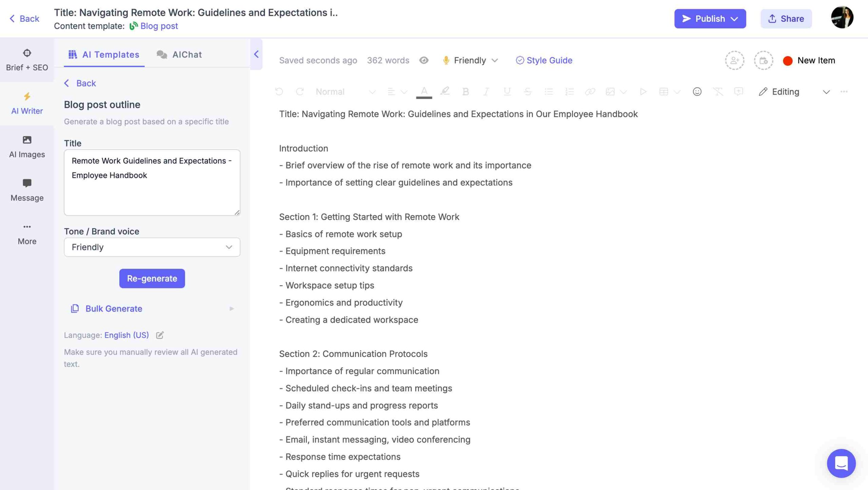Expand the Editing mode dropdown
Viewport: 868px width, 490px height.
[x=827, y=91]
